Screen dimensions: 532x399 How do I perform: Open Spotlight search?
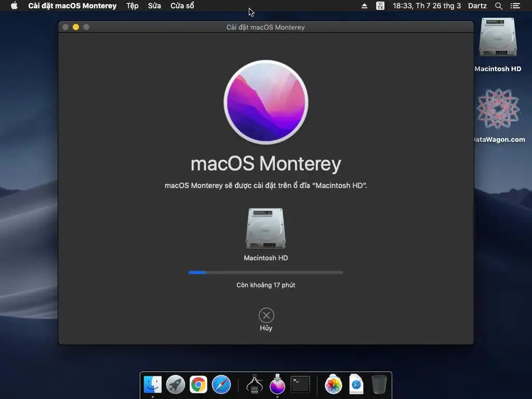pos(499,6)
